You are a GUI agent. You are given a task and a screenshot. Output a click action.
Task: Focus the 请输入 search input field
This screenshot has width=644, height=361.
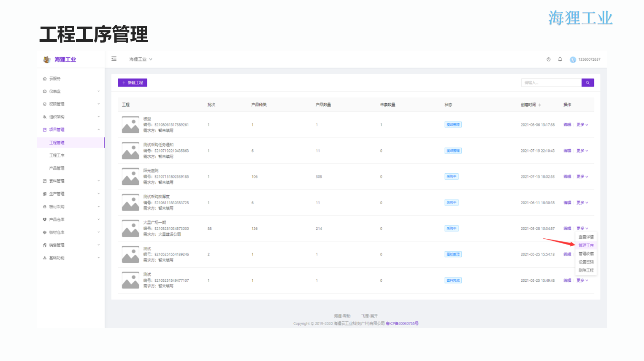(551, 83)
